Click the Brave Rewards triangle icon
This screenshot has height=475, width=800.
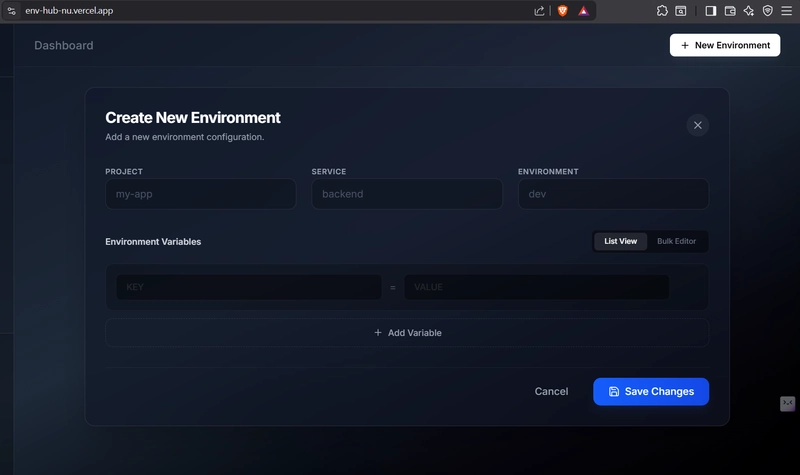pyautogui.click(x=583, y=11)
